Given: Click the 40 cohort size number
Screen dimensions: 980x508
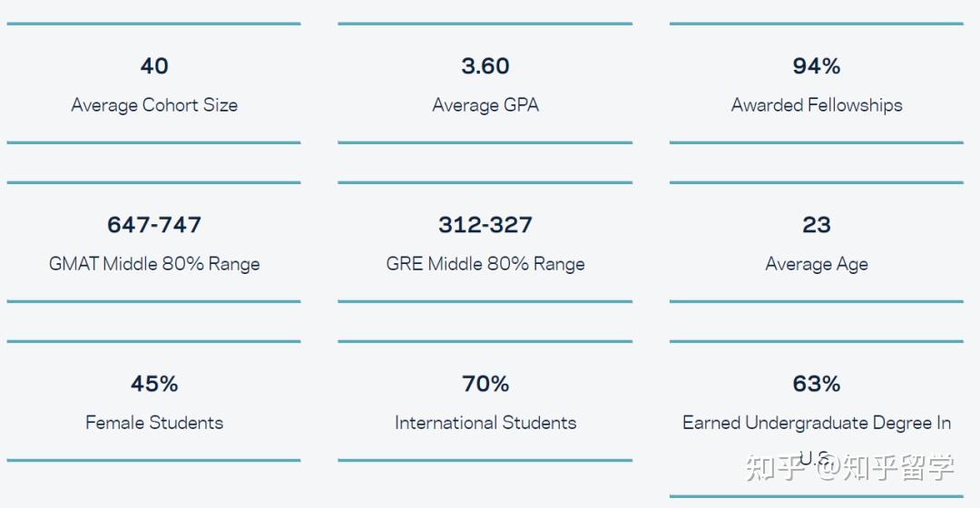Looking at the screenshot, I should (154, 66).
